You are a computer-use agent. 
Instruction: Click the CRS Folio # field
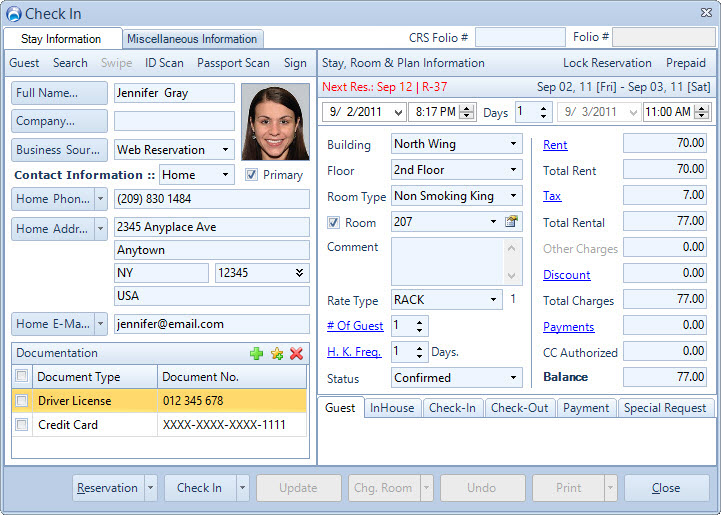click(x=520, y=37)
